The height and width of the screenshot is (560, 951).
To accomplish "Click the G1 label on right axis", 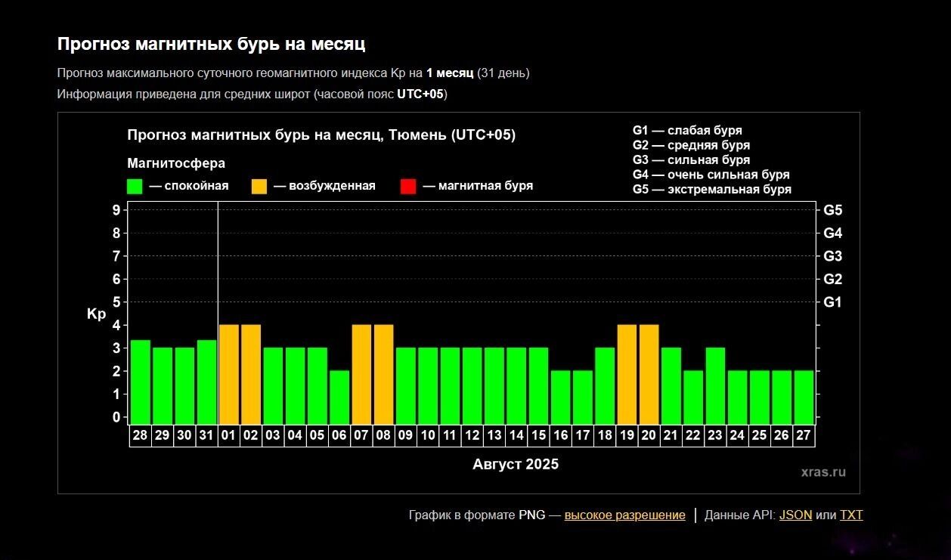I will click(x=832, y=302).
